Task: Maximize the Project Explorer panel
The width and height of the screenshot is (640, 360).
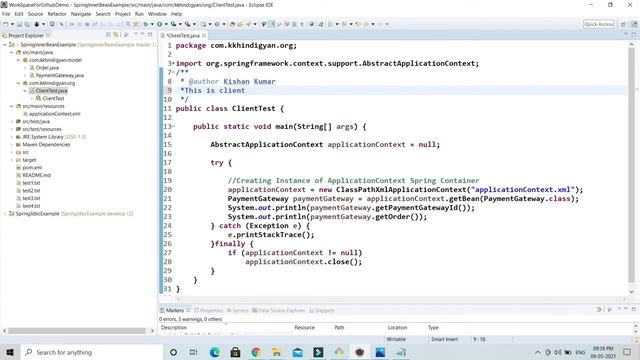Action: pyautogui.click(x=150, y=35)
